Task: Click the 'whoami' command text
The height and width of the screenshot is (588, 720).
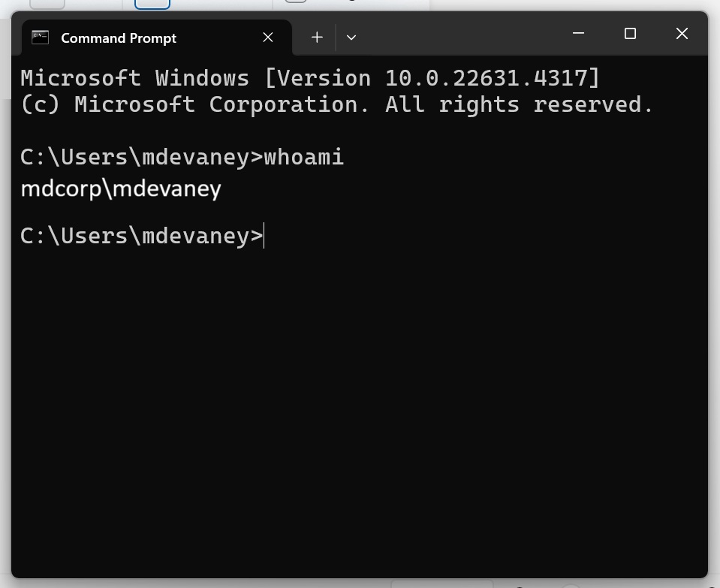Action: tap(303, 157)
